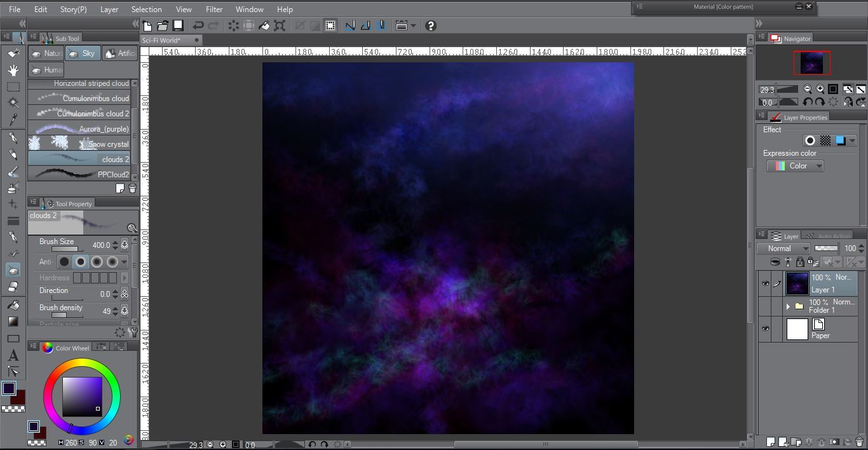Click Navigator zoom out magnifier icon
The width and height of the screenshot is (868, 450).
tap(808, 89)
